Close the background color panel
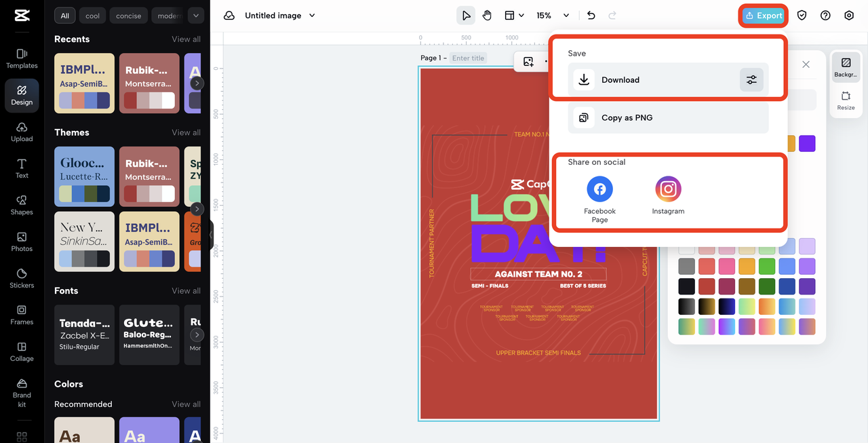This screenshot has width=868, height=443. click(806, 64)
